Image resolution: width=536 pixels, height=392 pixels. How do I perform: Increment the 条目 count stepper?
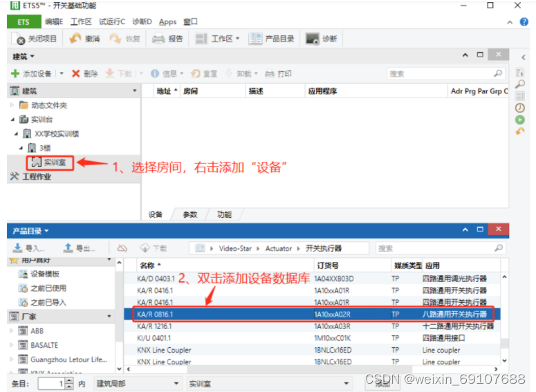(x=69, y=380)
